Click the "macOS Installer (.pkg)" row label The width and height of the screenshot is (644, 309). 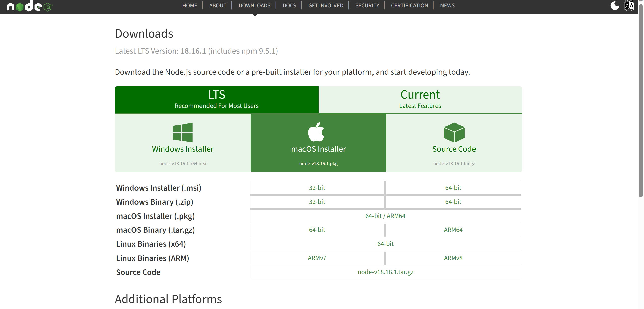click(155, 216)
